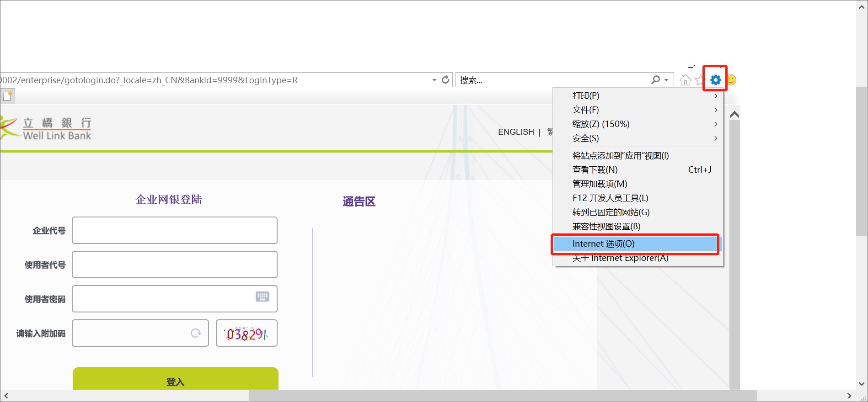868x402 pixels.
Task: Click the smiley feedback icon
Action: pos(732,80)
